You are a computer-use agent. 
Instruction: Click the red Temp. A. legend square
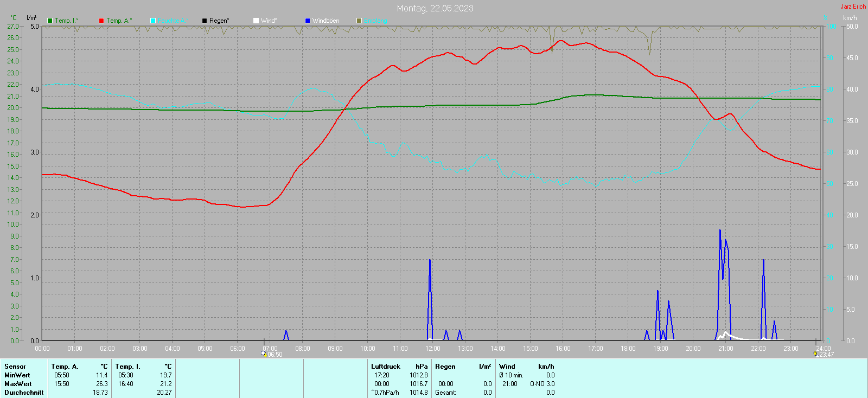tap(101, 21)
